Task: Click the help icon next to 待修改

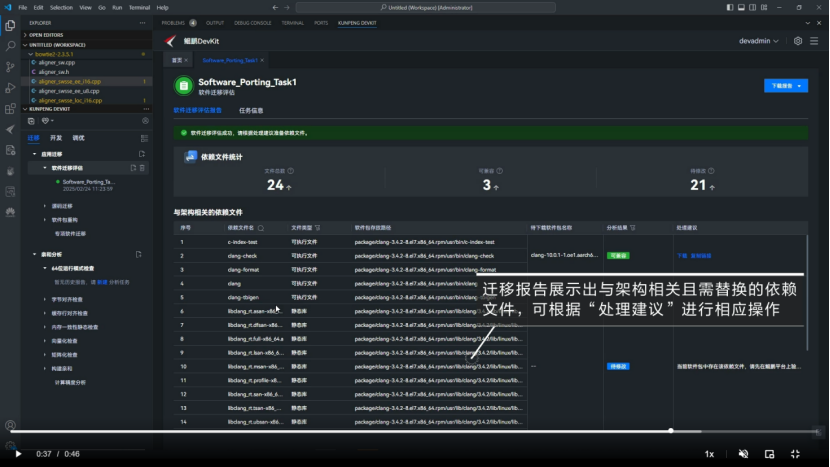Action: 711,171
